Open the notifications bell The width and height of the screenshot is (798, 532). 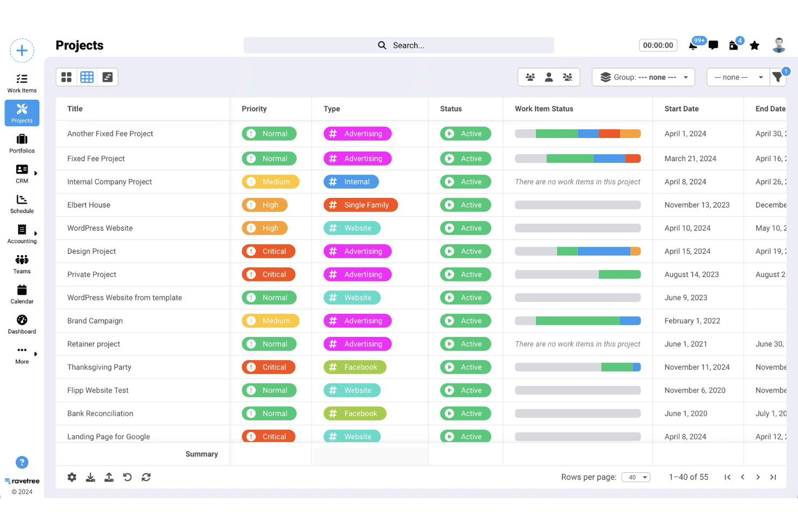(693, 45)
